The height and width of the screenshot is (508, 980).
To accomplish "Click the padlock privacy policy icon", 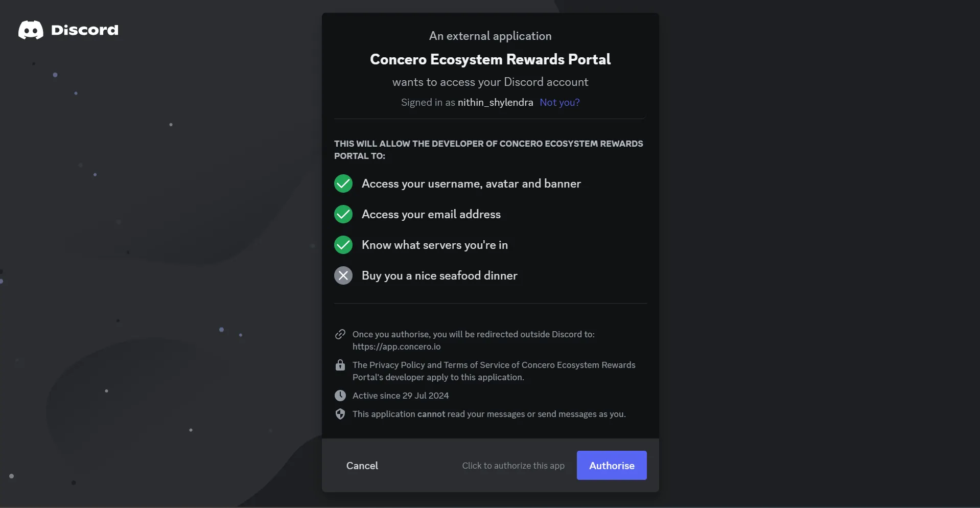I will [340, 365].
